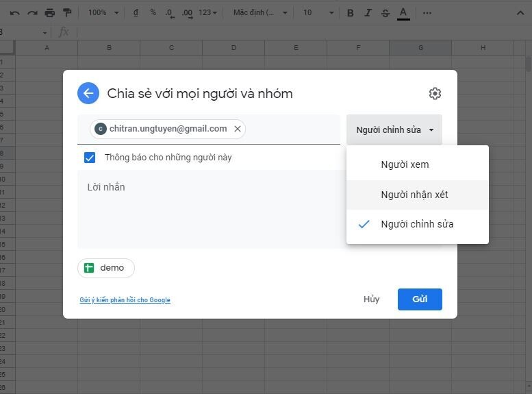Click the demo file chip
Image resolution: width=532 pixels, height=394 pixels.
(x=106, y=268)
